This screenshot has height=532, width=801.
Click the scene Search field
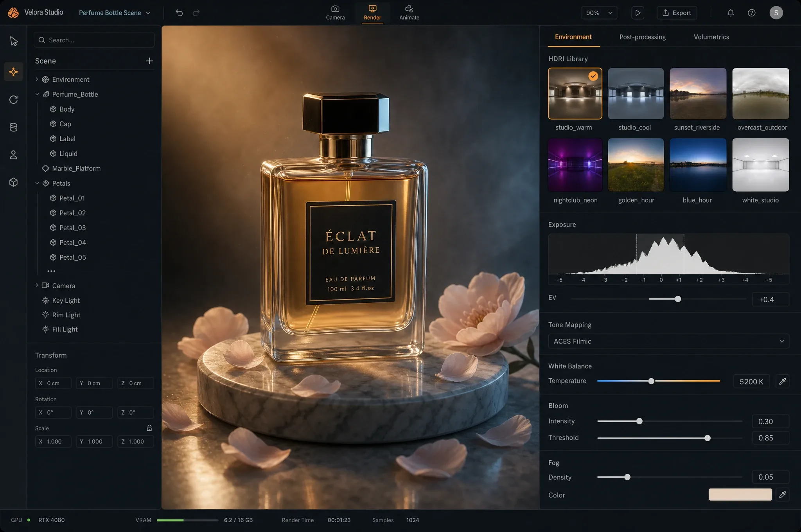pyautogui.click(x=94, y=40)
